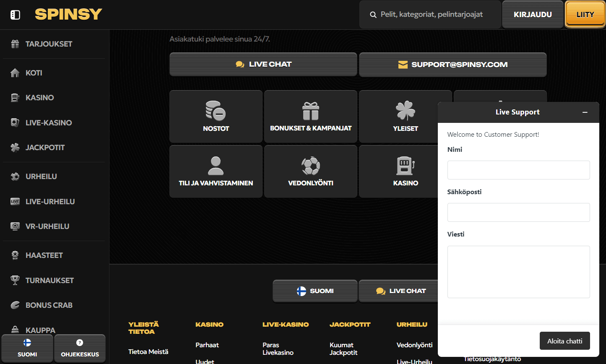
Task: Click 'Asiakatuki palvelee sinua 24/7.' text
Action: click(220, 39)
